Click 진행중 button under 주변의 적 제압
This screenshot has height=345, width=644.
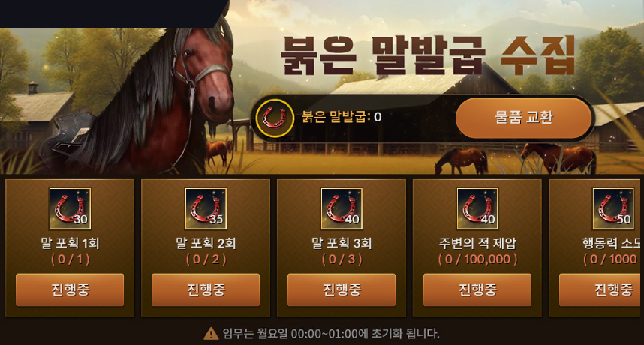click(477, 289)
